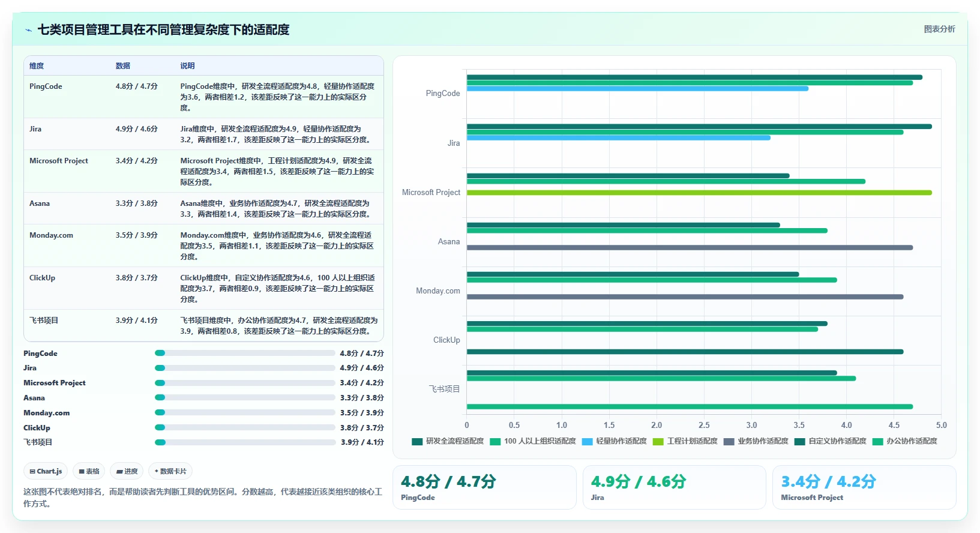
Task: Click the Asana y-axis label in chart
Action: click(449, 242)
